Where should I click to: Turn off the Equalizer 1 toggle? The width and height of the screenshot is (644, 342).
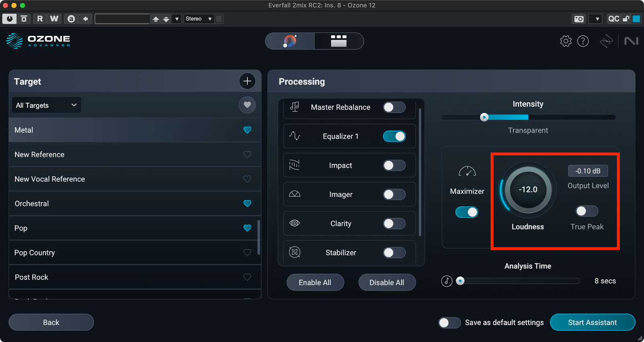[x=394, y=137]
